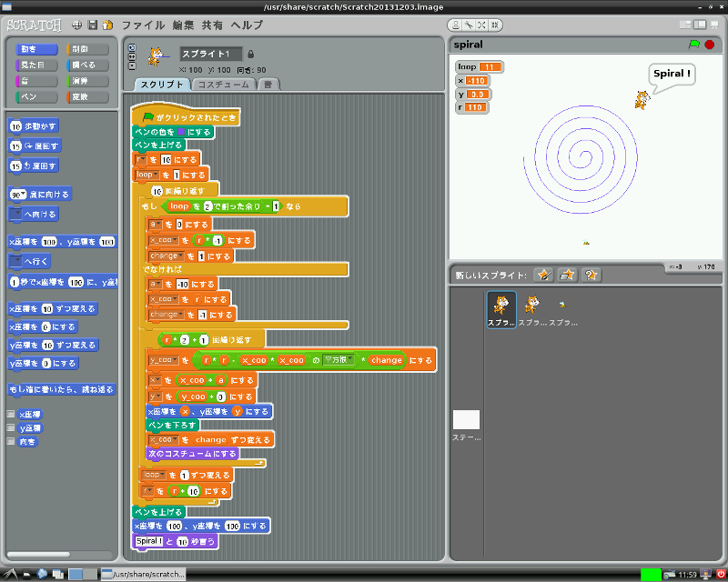The height and width of the screenshot is (582, 728).
Task: Select the 演算 block category
Action: [87, 81]
